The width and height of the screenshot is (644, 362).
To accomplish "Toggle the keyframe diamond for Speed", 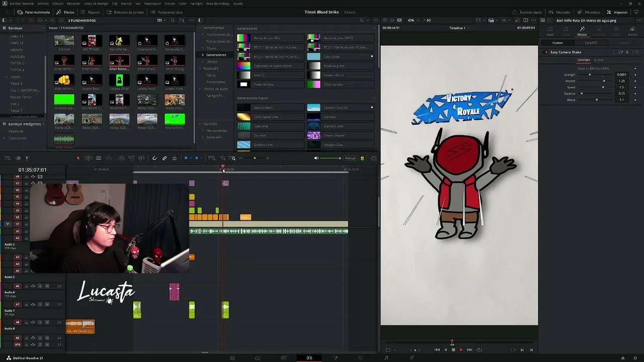I will [x=635, y=87].
